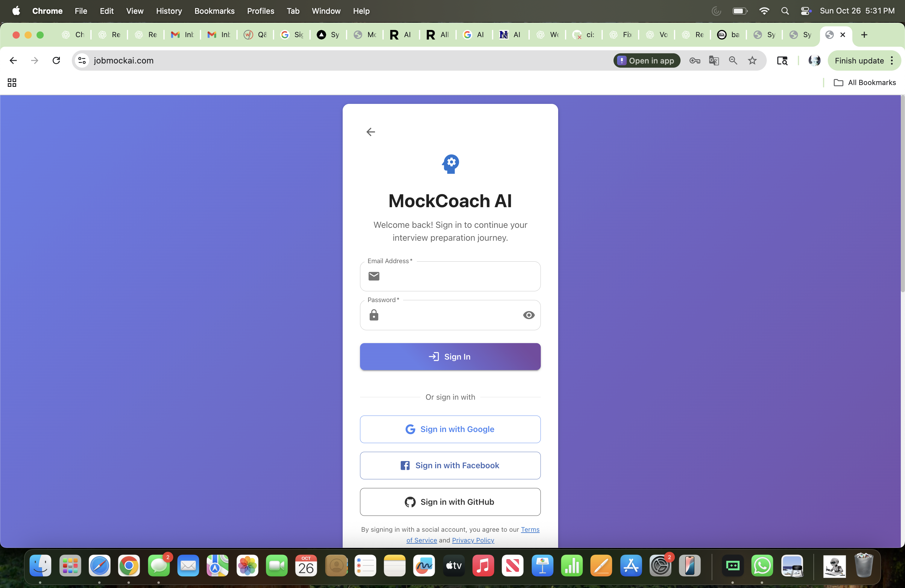Choose Sign in with Facebook
Viewport: 905px width, 588px height.
450,466
